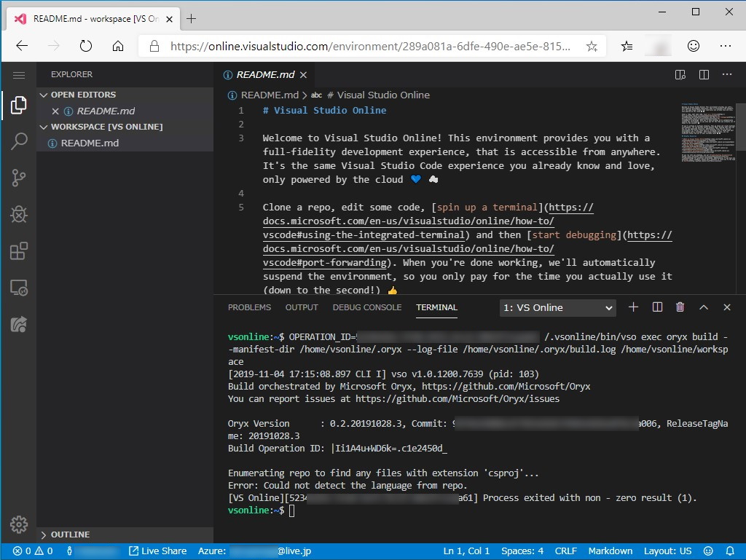Viewport: 746px width, 560px height.
Task: Open the Extensions view
Action: click(19, 251)
